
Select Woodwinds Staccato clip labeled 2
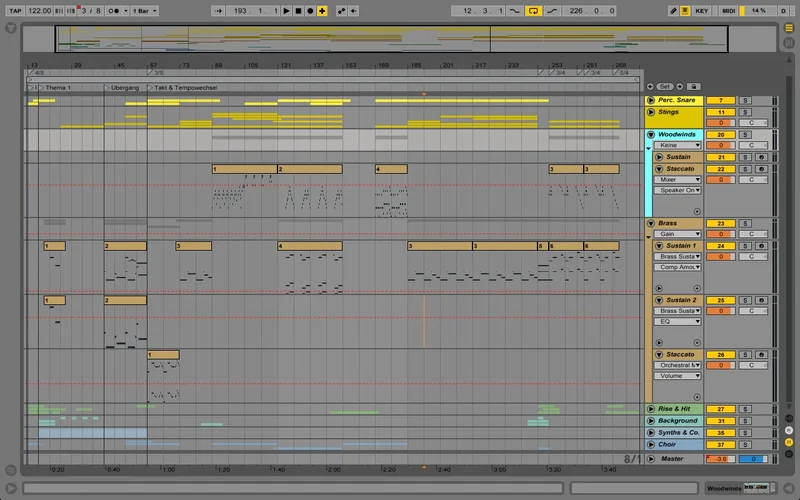310,169
